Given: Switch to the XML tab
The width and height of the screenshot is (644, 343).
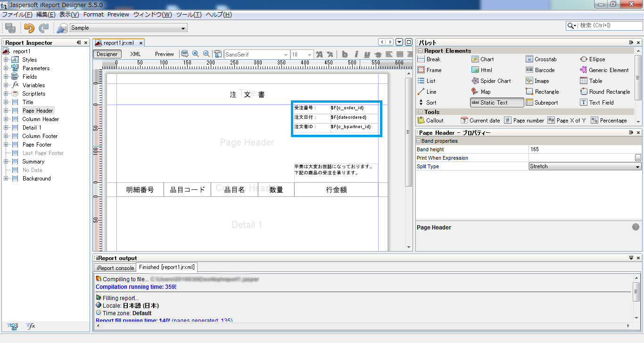Looking at the screenshot, I should (135, 54).
